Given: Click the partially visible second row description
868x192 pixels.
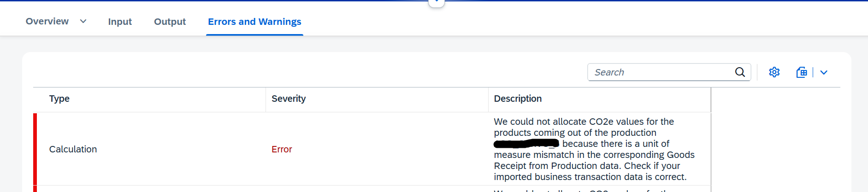Looking at the screenshot, I should tap(594, 190).
